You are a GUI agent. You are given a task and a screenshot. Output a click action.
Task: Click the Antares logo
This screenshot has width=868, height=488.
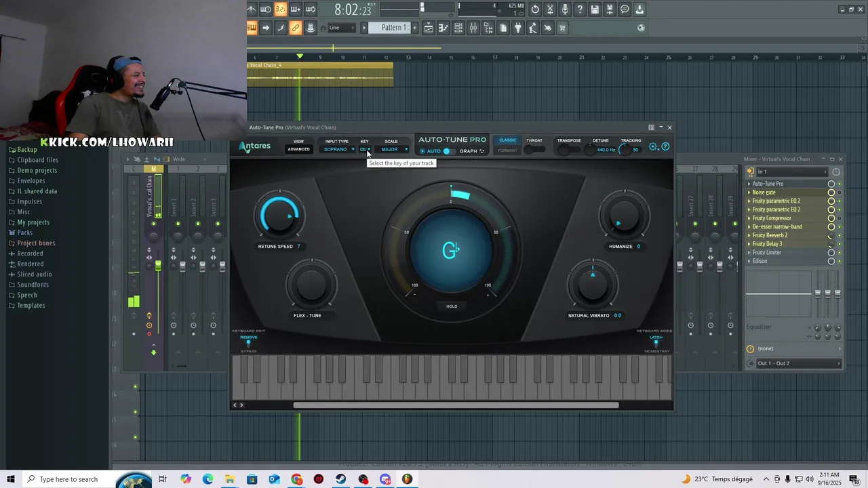pos(255,146)
